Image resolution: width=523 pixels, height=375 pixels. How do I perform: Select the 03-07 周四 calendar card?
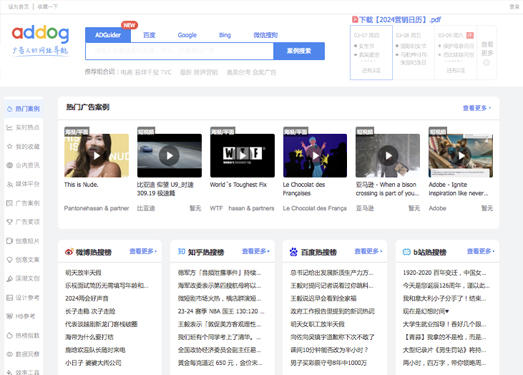[x=371, y=53]
